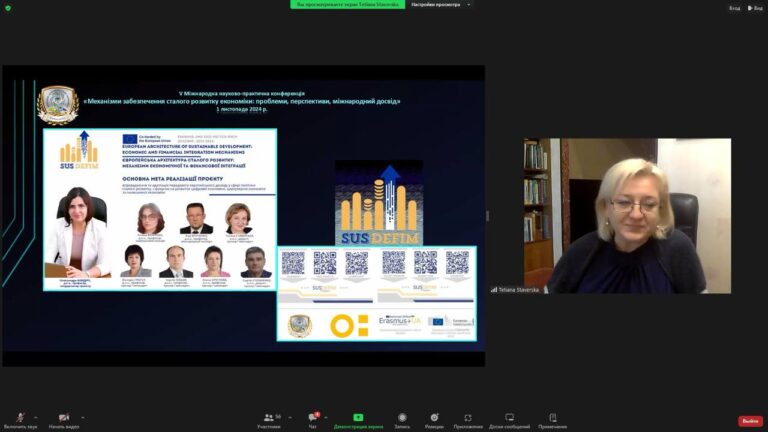The width and height of the screenshot is (768, 432).
Task: Click the Вход sign-in icon
Action: pos(733,8)
